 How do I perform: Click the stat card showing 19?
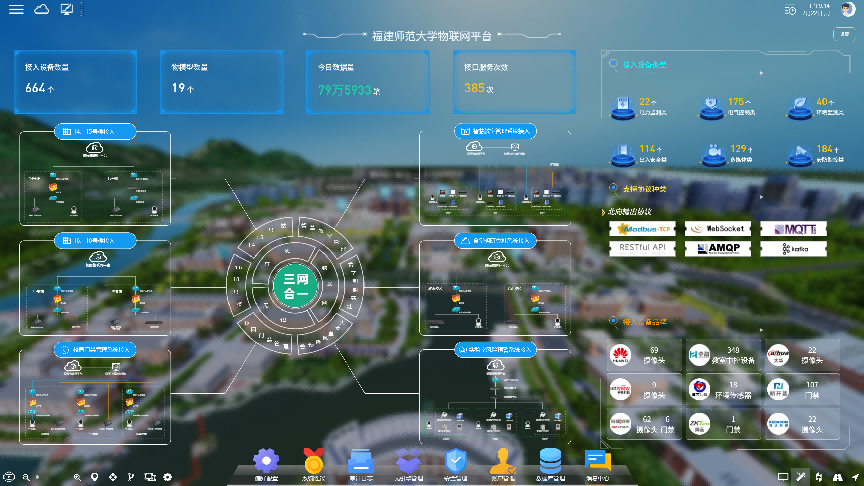[222, 82]
